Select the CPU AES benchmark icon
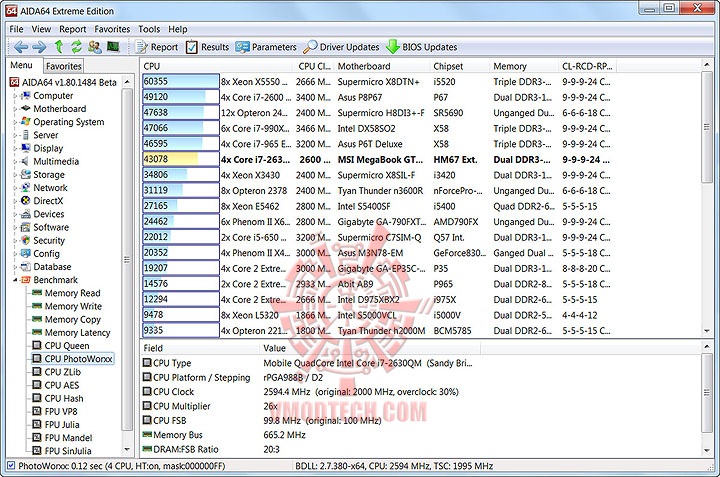Image resolution: width=720 pixels, height=477 pixels. point(37,385)
